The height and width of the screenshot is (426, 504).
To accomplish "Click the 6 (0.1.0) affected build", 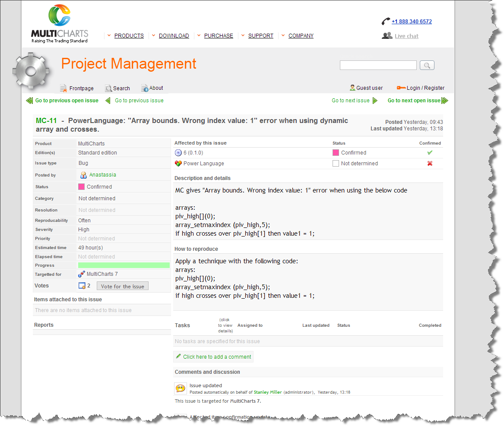I will point(193,153).
